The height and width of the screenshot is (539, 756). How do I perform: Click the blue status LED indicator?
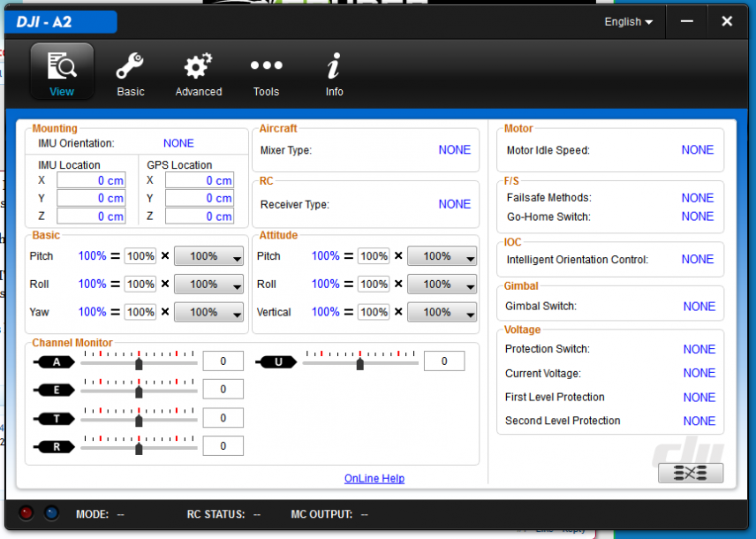point(51,513)
